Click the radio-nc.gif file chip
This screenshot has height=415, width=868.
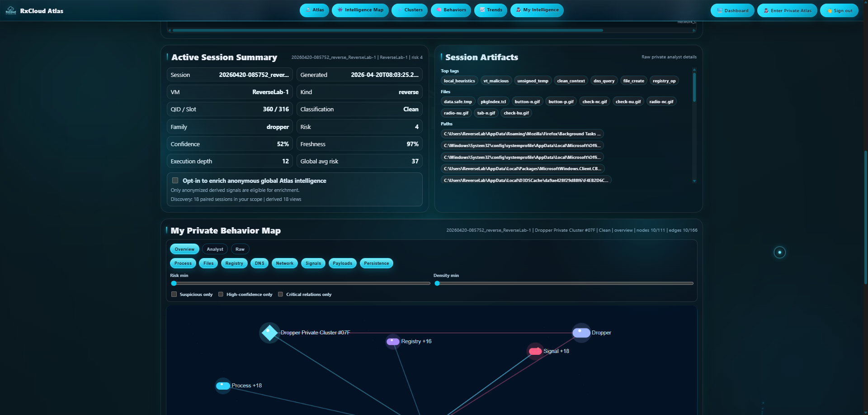coord(661,102)
